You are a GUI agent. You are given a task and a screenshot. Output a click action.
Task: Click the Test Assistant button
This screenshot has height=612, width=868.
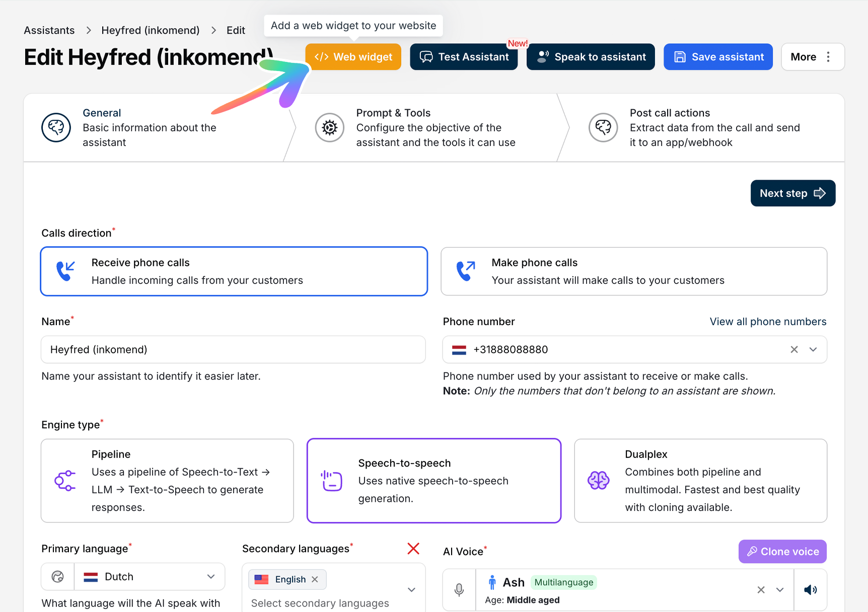click(x=464, y=57)
